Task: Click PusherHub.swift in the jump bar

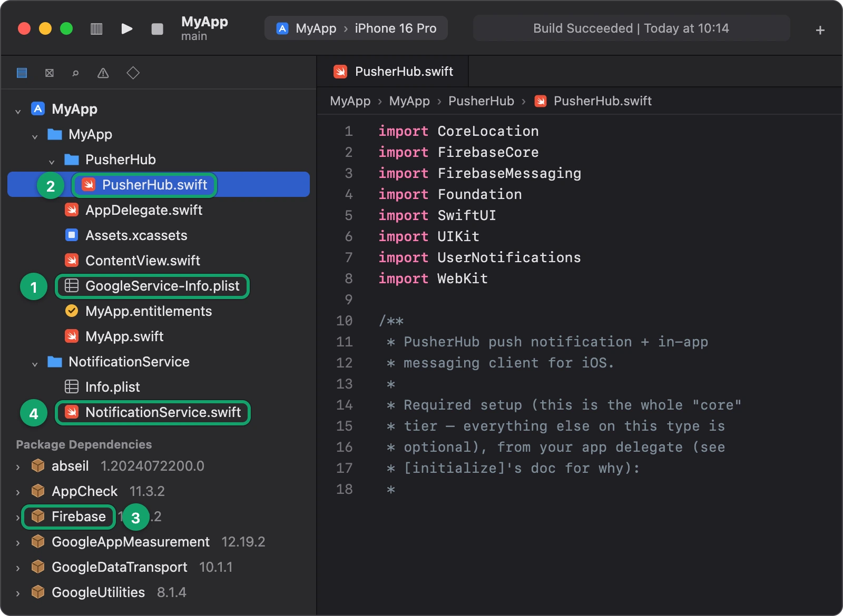Action: (x=593, y=101)
